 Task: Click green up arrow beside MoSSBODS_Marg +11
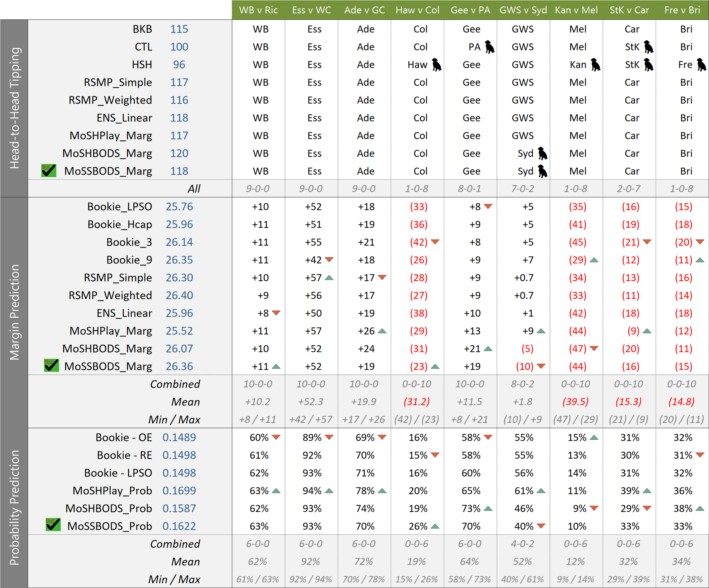click(x=276, y=366)
